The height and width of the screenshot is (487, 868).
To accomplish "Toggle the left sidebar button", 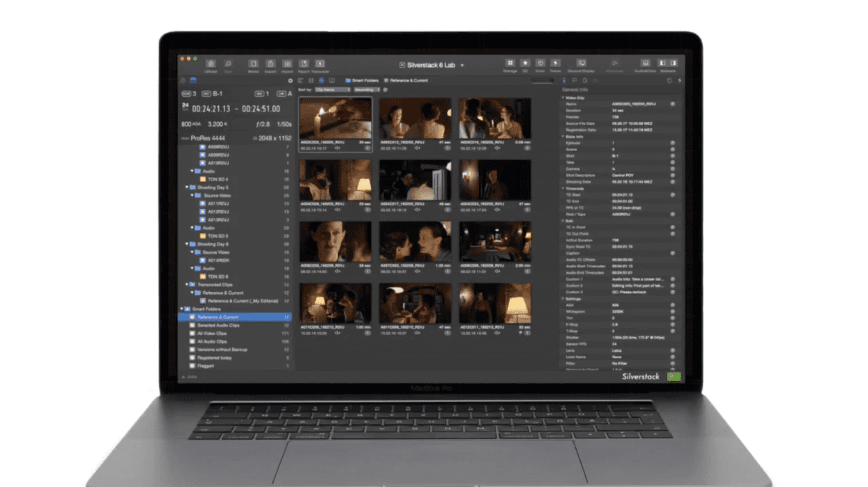I will [662, 63].
